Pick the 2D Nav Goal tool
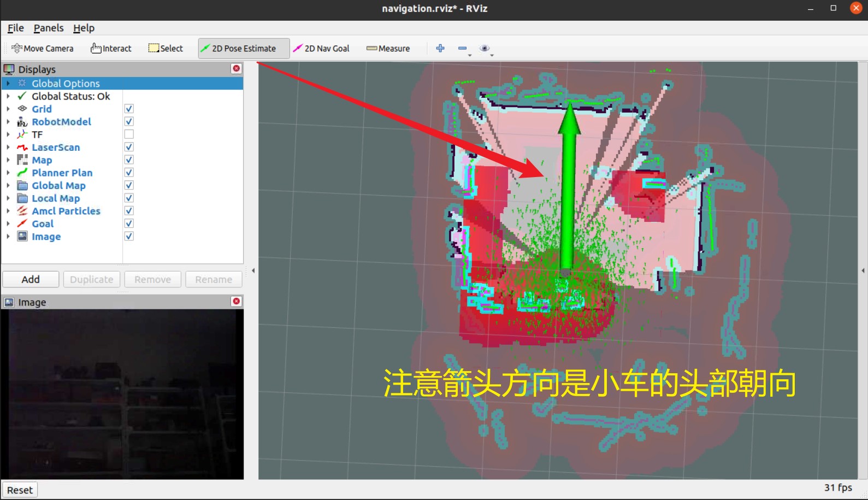This screenshot has height=500, width=868. 321,49
